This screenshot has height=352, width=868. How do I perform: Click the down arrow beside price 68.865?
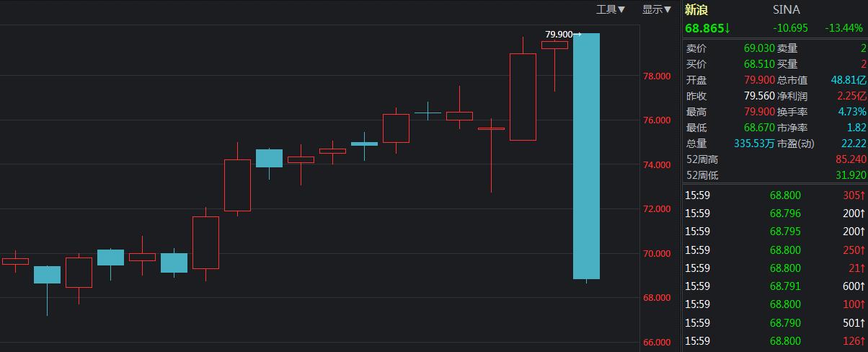tap(728, 28)
